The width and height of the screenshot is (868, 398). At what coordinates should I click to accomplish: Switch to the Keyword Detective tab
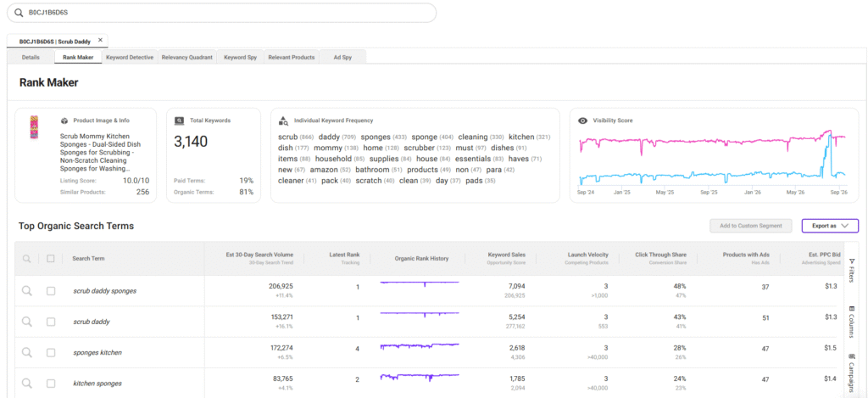pyautogui.click(x=130, y=57)
